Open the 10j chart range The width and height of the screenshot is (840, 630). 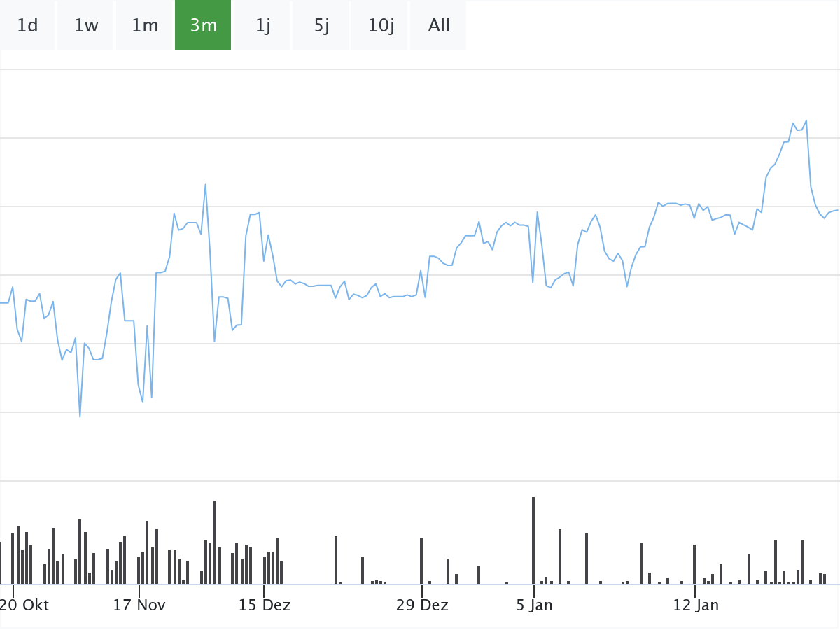[380, 26]
